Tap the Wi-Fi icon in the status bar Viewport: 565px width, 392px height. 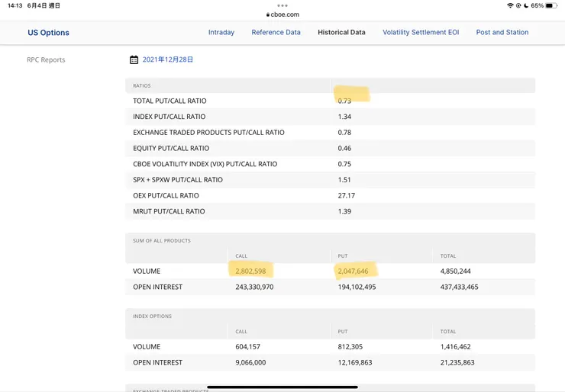[509, 5]
